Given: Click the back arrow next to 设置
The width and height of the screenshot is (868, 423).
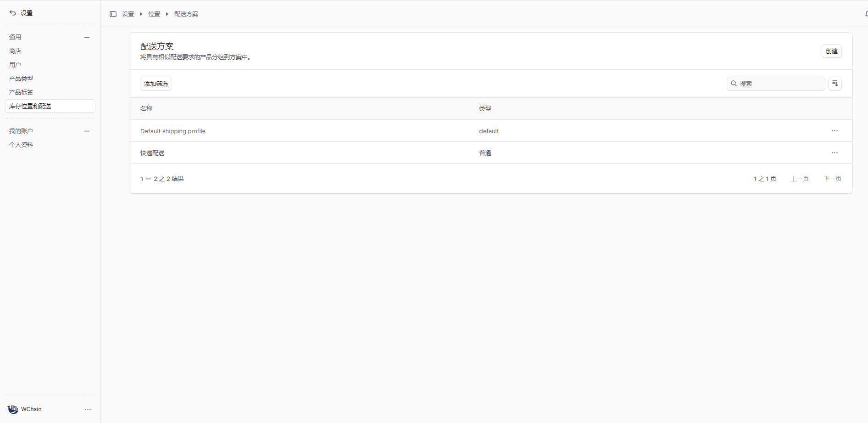Looking at the screenshot, I should (12, 13).
